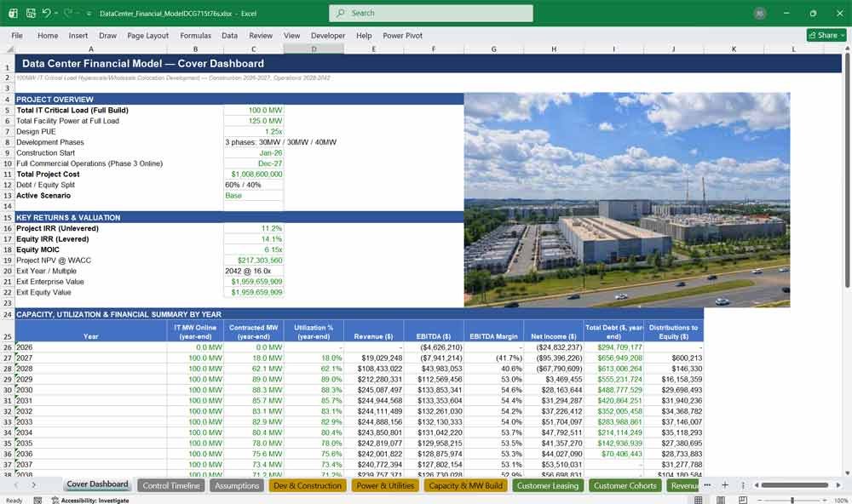Open the Data ribbon tab

[x=229, y=35]
